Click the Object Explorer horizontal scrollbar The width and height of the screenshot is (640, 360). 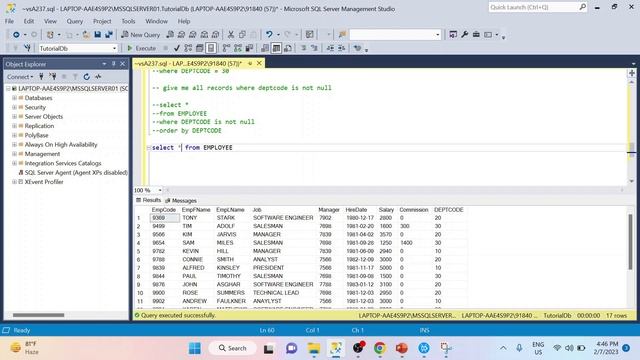coord(38,315)
